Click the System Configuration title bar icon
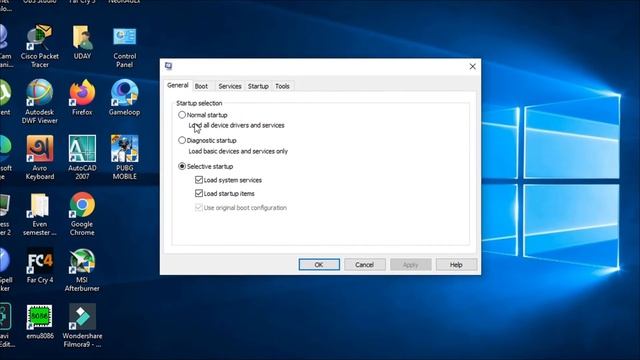 point(169,66)
